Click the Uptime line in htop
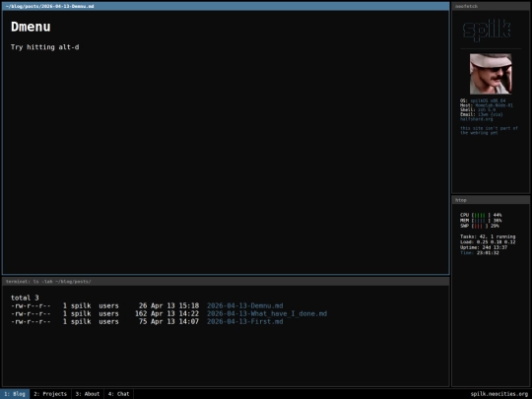Image resolution: width=532 pixels, height=399 pixels. pyautogui.click(x=484, y=247)
